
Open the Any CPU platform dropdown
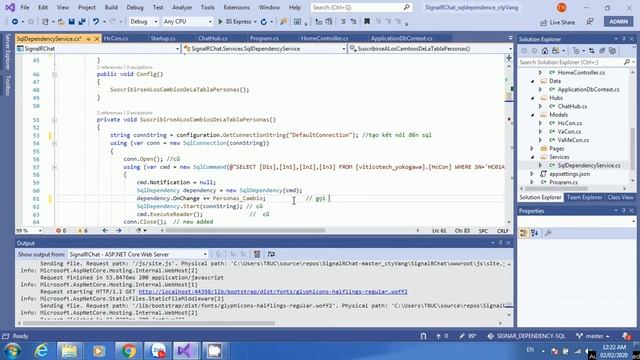click(x=187, y=22)
